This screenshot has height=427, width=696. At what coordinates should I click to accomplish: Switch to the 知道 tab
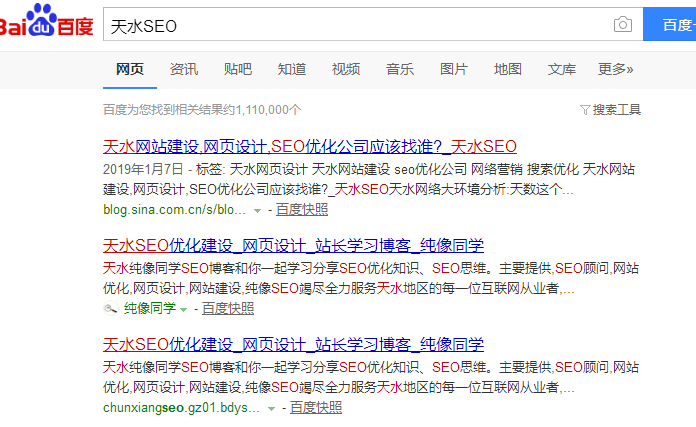click(292, 69)
